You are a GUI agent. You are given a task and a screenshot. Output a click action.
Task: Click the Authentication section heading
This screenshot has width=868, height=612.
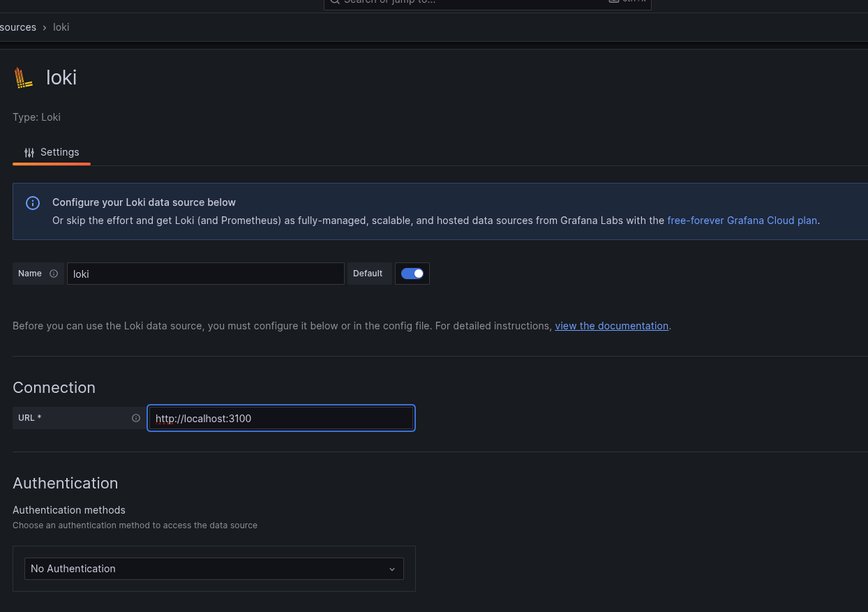(66, 483)
